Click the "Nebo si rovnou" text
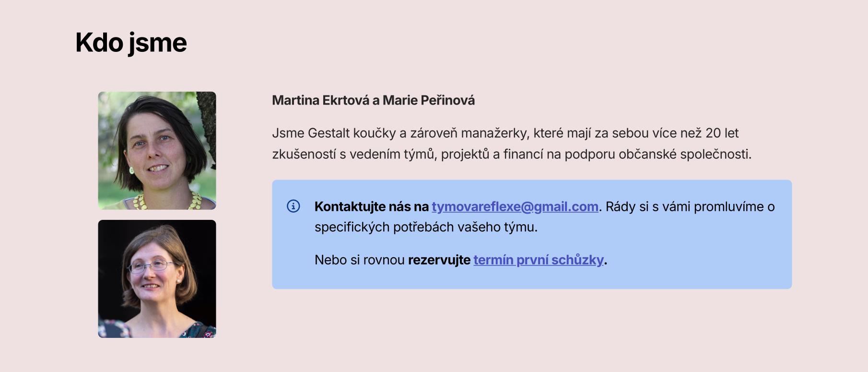The image size is (868, 372). point(360,260)
